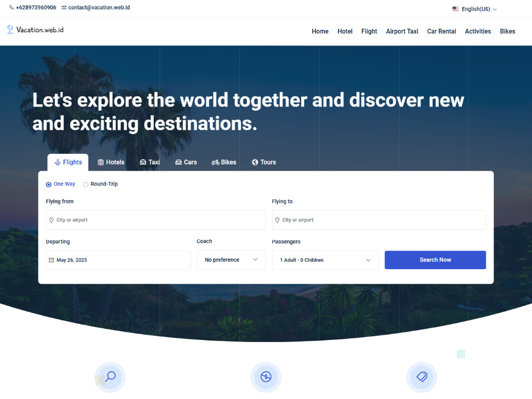532x399 pixels.
Task: Select the Flights search tab
Action: pos(68,162)
